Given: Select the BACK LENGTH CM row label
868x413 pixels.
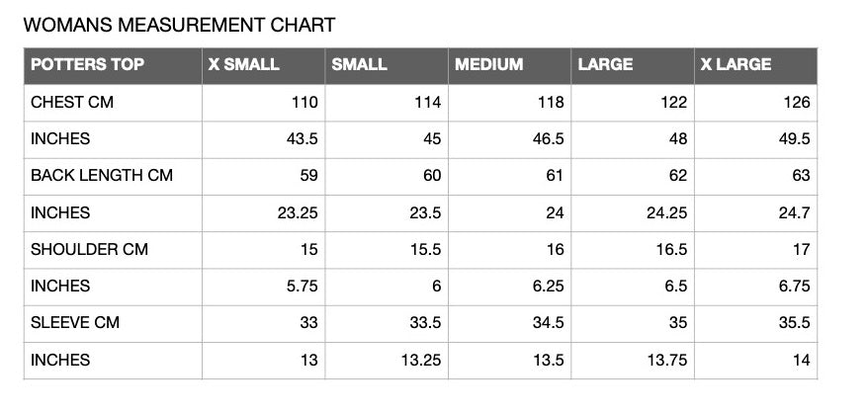Looking at the screenshot, I should (x=102, y=176).
